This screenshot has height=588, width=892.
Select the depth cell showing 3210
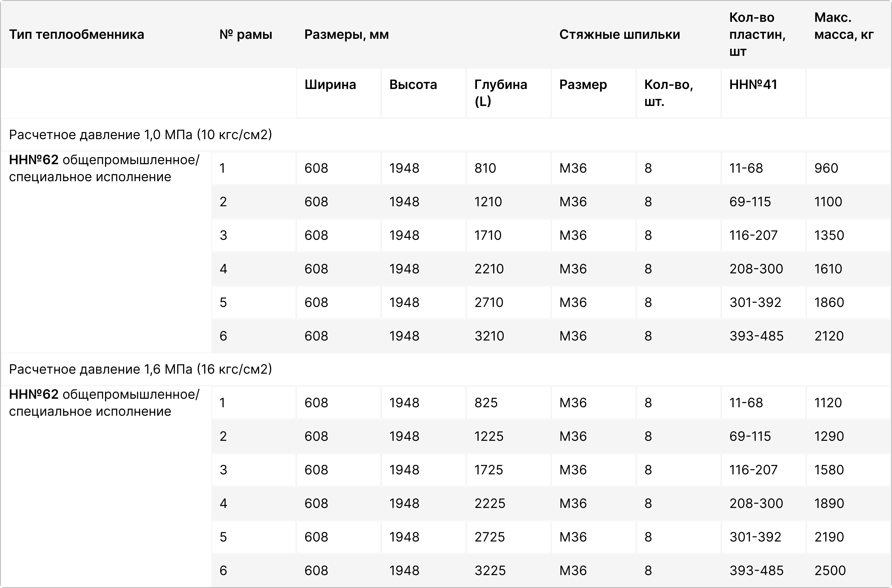(x=489, y=336)
